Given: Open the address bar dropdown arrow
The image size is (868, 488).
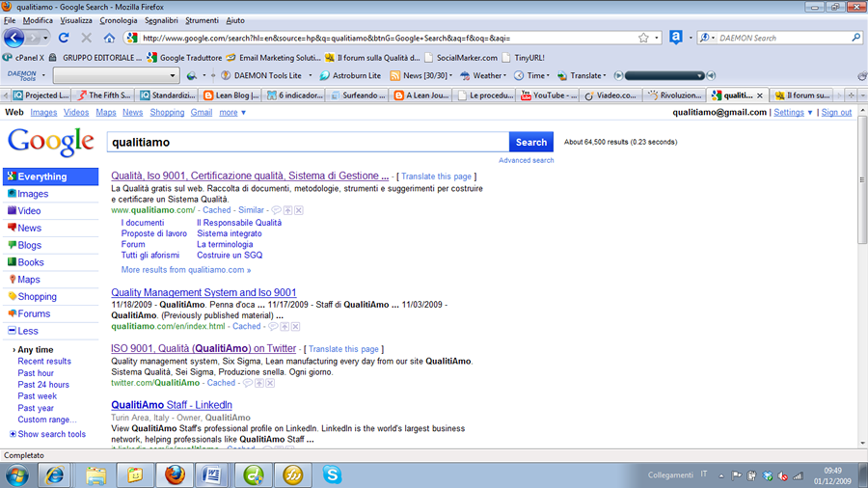Looking at the screenshot, I should pyautogui.click(x=657, y=38).
